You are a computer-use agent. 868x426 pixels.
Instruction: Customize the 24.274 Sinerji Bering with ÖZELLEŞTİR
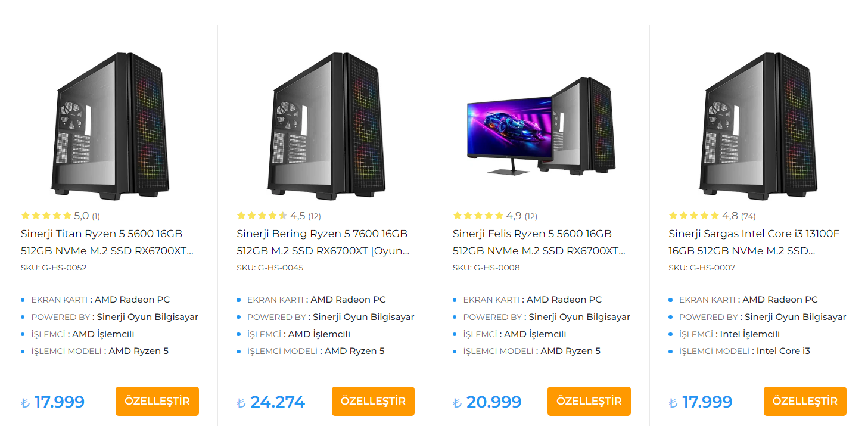tap(373, 401)
